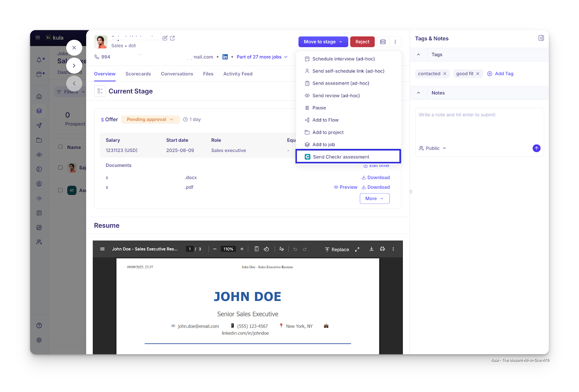Replace the resume file

tap(337, 250)
